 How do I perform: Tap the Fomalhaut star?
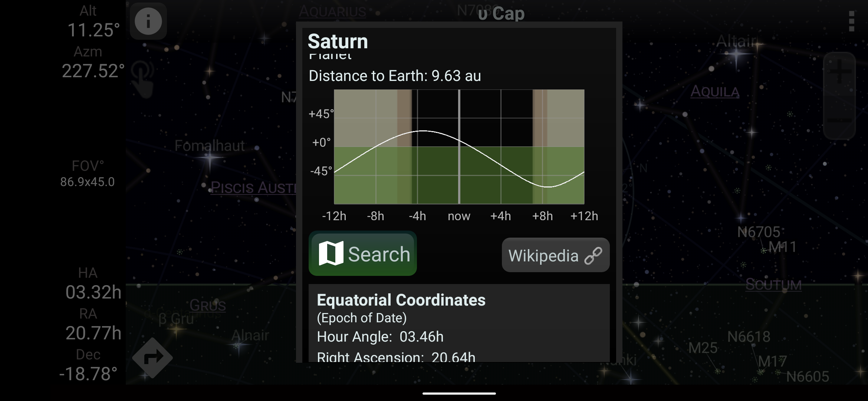click(210, 158)
